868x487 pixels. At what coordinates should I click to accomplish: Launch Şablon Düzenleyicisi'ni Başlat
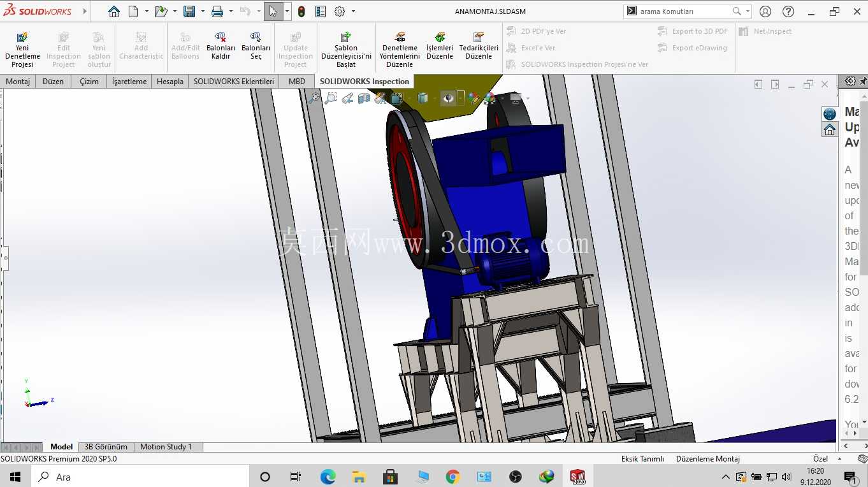(x=346, y=50)
